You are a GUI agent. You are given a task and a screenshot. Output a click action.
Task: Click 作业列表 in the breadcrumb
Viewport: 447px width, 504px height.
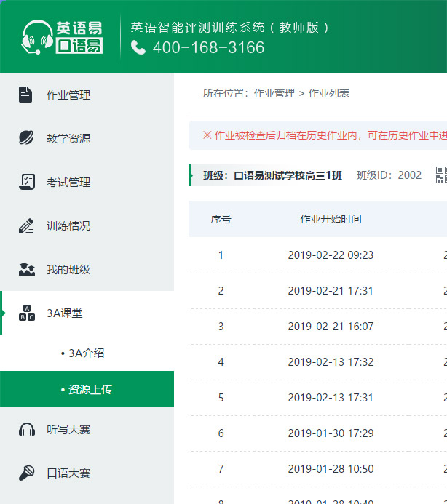point(329,93)
